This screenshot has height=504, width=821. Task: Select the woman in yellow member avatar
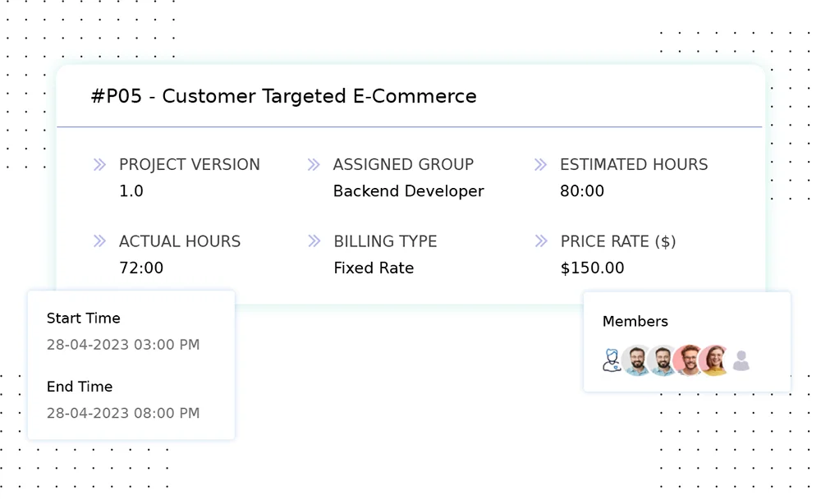coord(714,360)
